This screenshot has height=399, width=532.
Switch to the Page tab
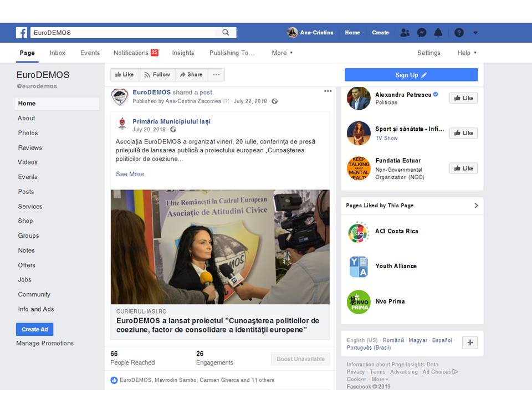(x=27, y=53)
